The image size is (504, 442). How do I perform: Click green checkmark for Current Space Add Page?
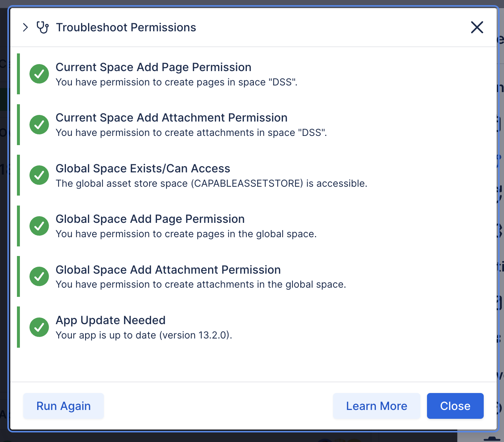point(39,74)
